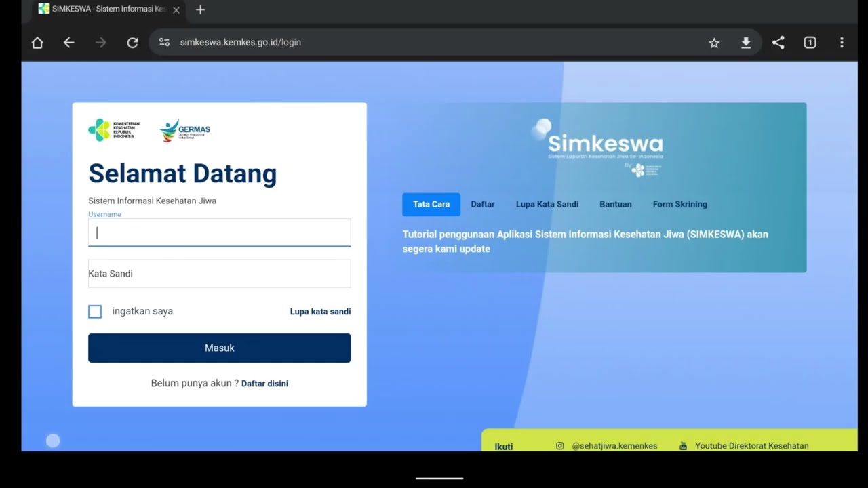
Task: Open a new tab with plus icon
Action: coord(200,9)
